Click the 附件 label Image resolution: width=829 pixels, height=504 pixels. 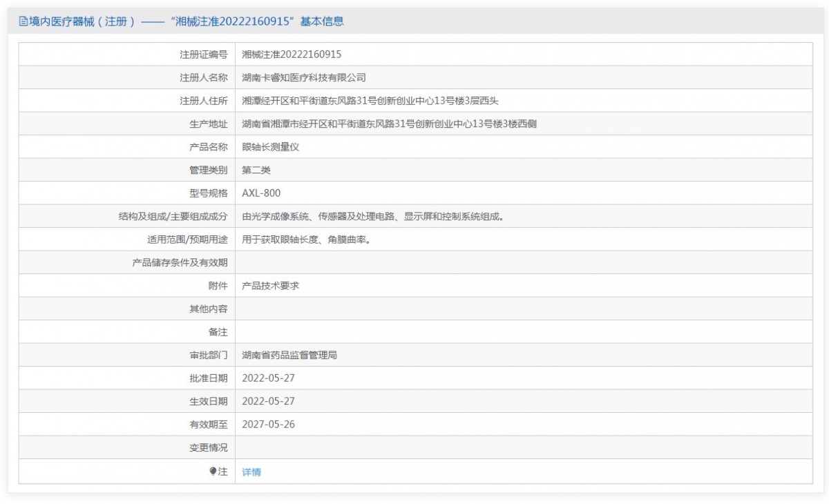[218, 286]
